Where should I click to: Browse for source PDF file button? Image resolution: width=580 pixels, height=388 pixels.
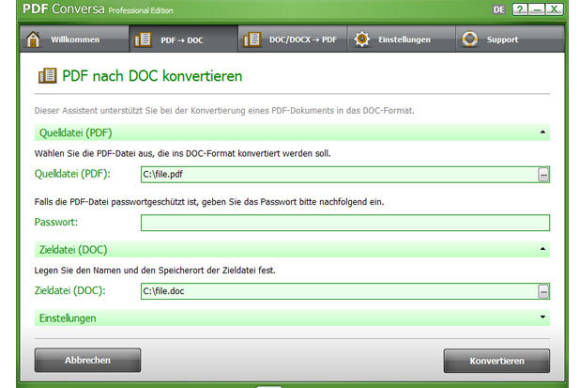(543, 175)
